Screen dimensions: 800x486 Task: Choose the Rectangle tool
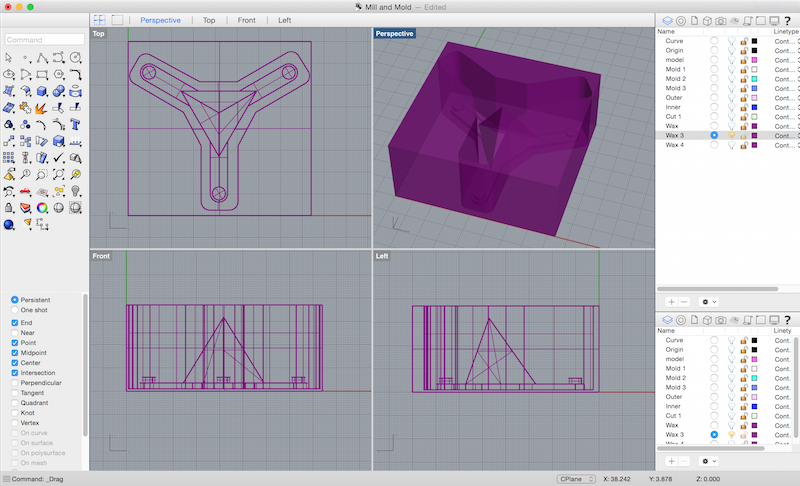tap(42, 74)
